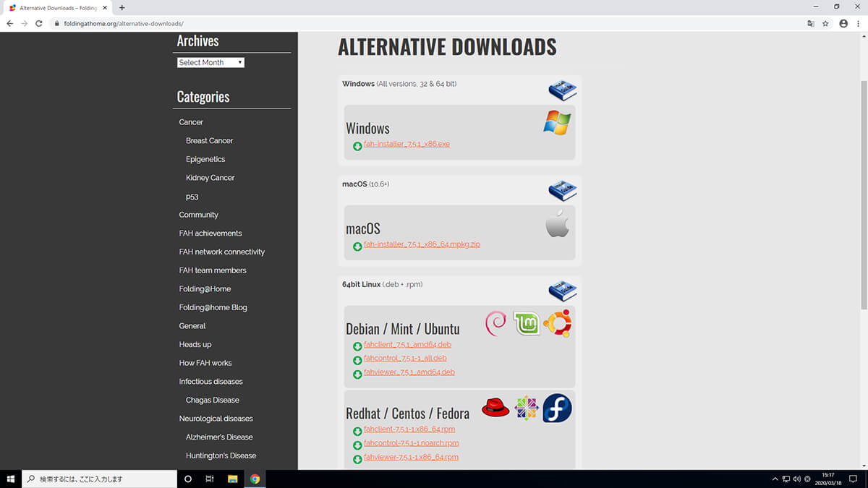
Task: Click the Linux Mint logo
Action: (527, 323)
